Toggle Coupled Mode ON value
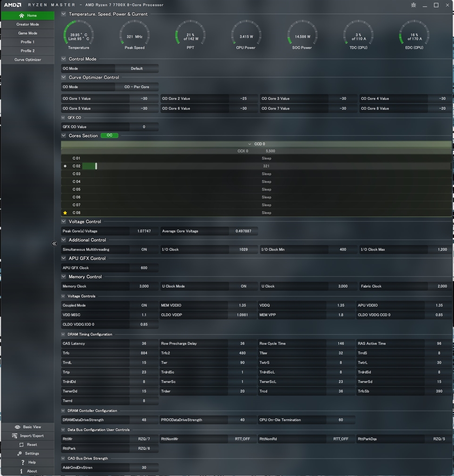Viewport: 454px width, 476px height. (144, 305)
